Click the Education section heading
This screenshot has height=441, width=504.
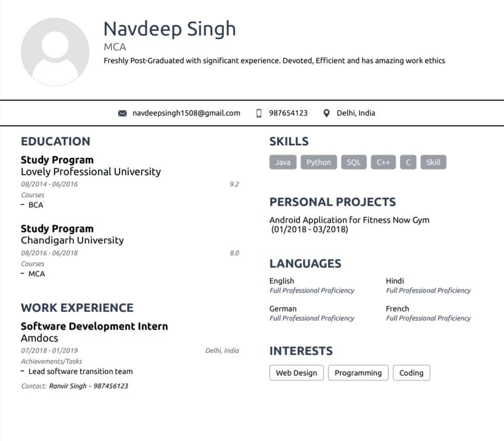[x=55, y=142]
